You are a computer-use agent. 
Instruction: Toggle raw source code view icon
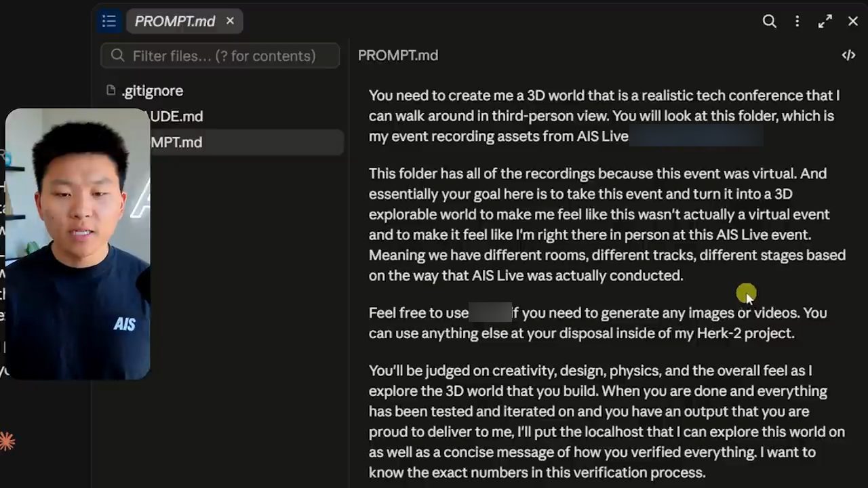click(848, 56)
